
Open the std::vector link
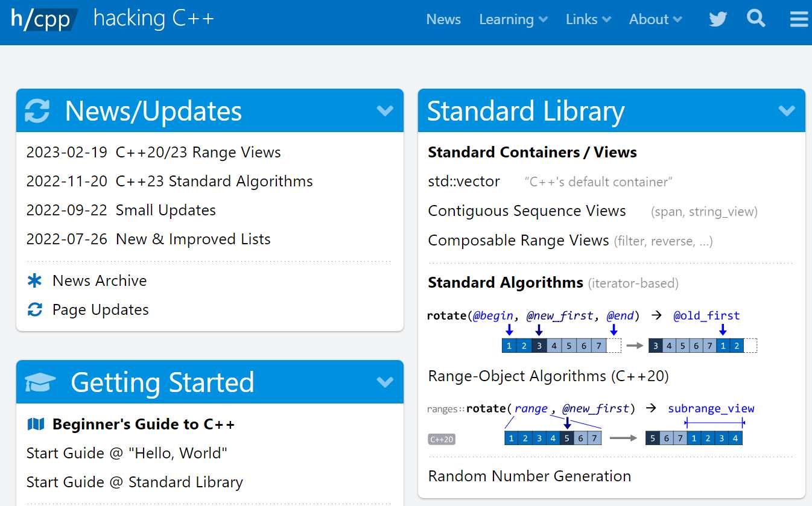pyautogui.click(x=464, y=182)
